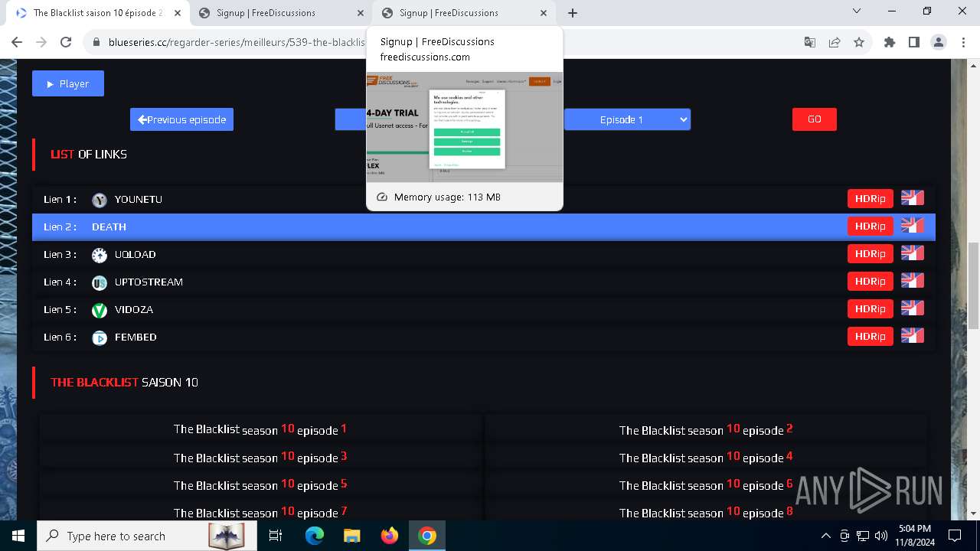Select Lien 3 UQLOAD link
This screenshot has height=551, width=980.
[484, 254]
